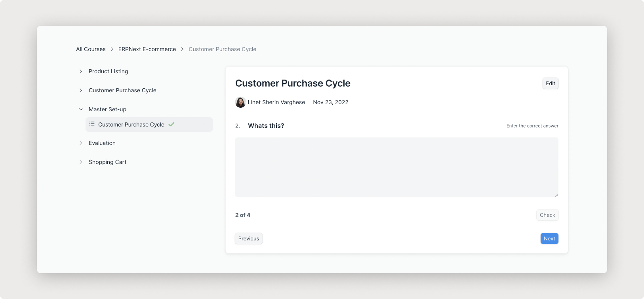Open instructor name Linet Sherin Varghese

pyautogui.click(x=276, y=102)
